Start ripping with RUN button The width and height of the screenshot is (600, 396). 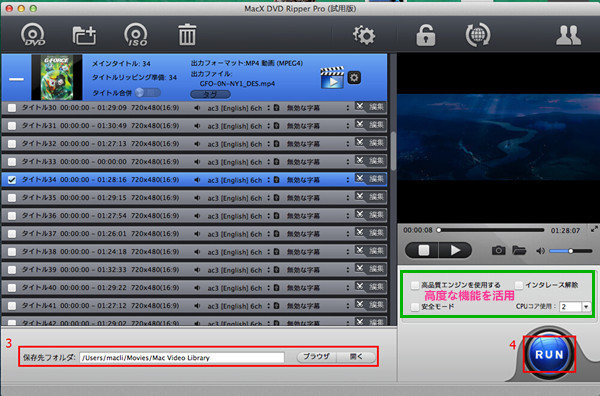click(x=549, y=354)
